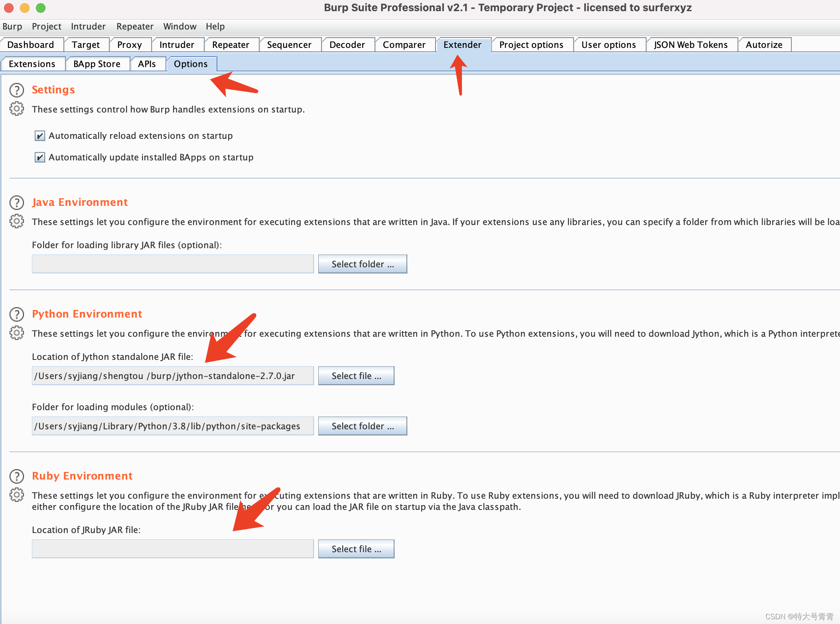This screenshot has width=840, height=624.
Task: Open help icon for Java Environment
Action: pos(17,203)
